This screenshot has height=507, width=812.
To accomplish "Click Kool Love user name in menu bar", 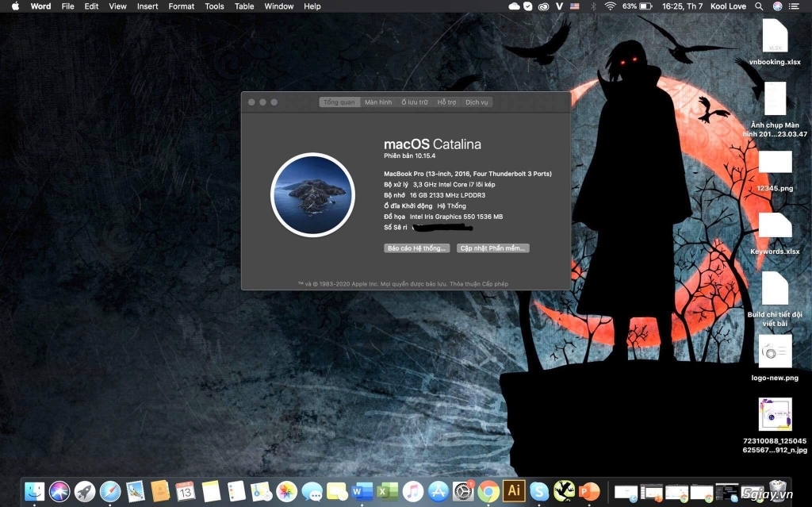I will pos(728,6).
